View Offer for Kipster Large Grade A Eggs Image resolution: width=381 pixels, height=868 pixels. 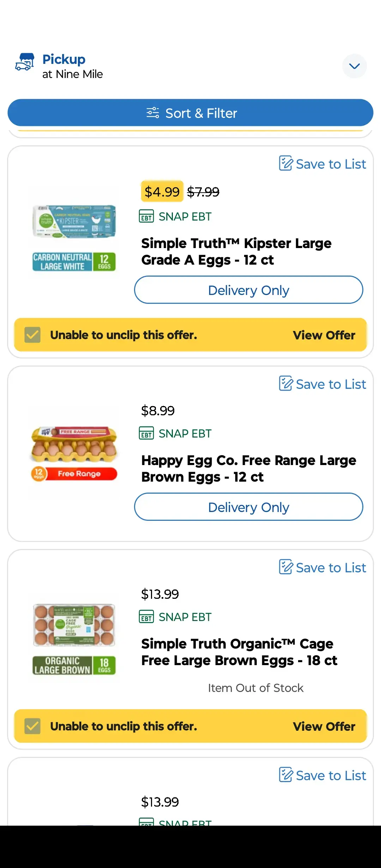click(x=324, y=335)
